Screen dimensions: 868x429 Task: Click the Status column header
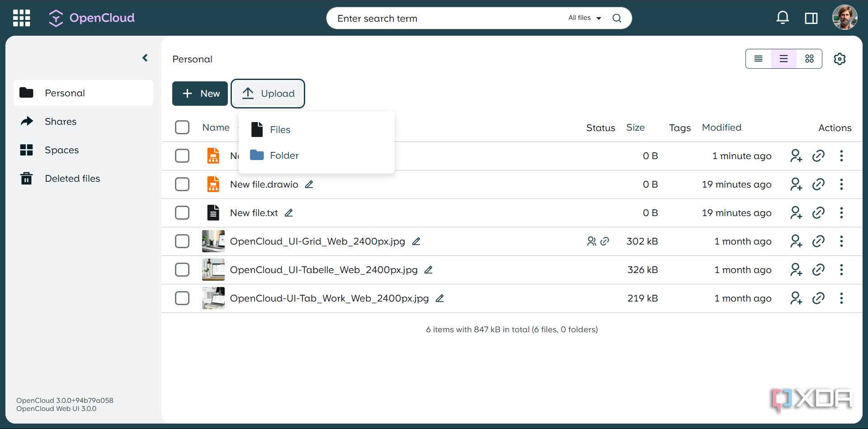pyautogui.click(x=600, y=128)
